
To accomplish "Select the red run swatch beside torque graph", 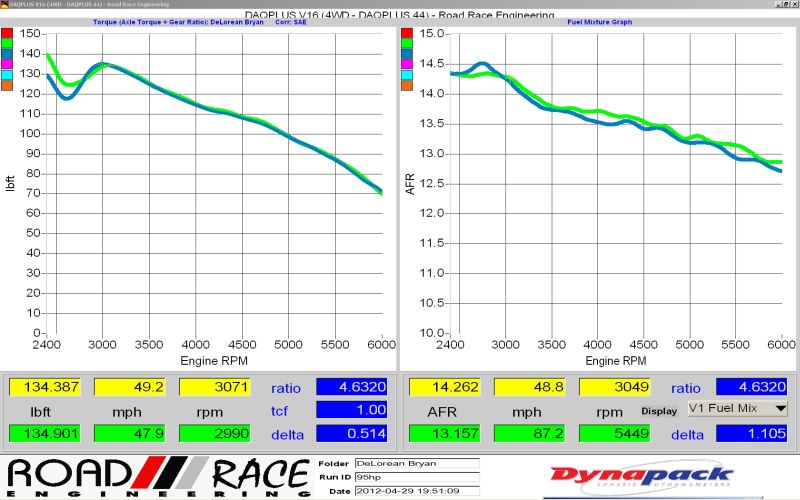I will click(6, 33).
